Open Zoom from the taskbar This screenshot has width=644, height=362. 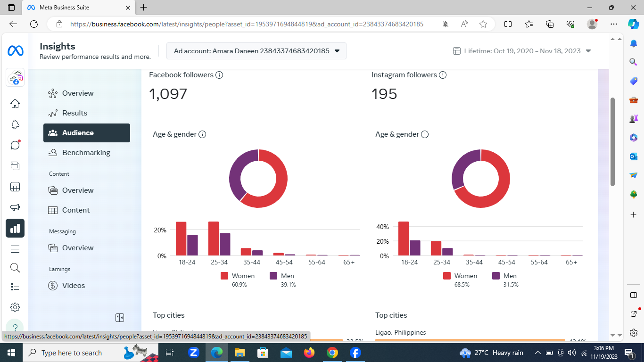pos(194,353)
